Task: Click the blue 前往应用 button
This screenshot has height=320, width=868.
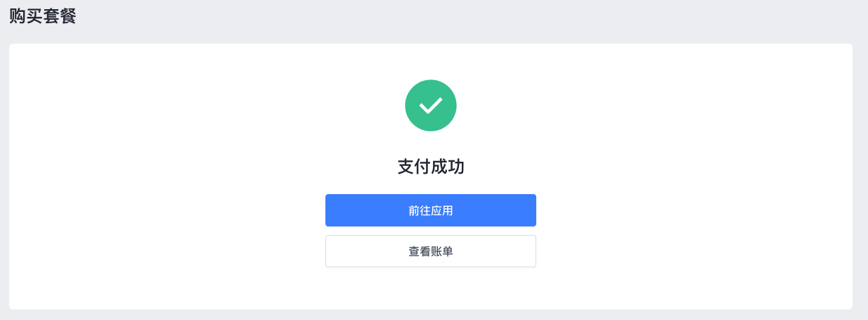Action: tap(431, 210)
